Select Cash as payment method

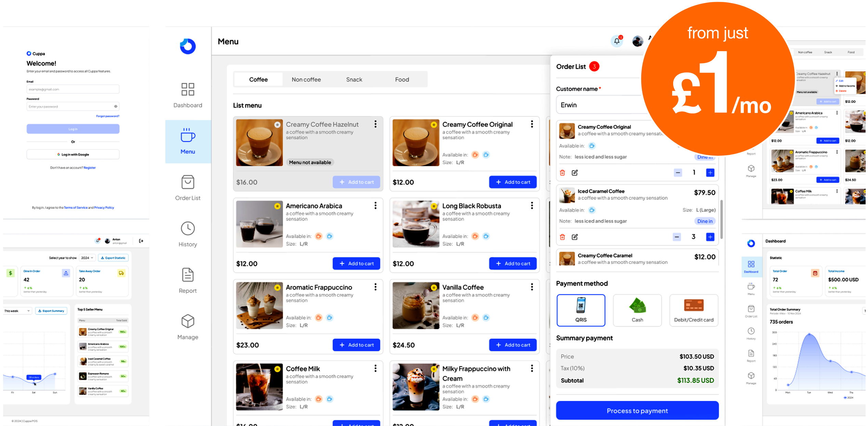pos(637,310)
